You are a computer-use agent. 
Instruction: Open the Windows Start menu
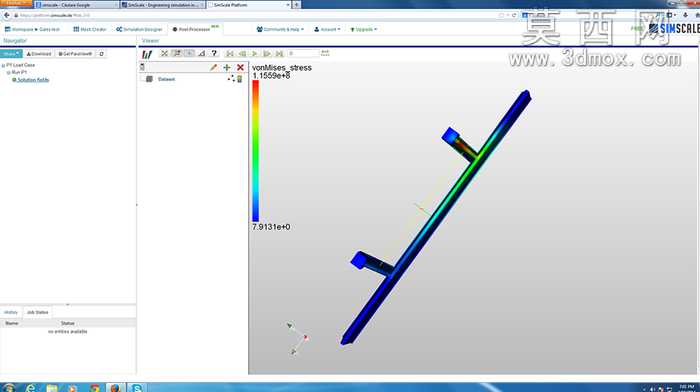pyautogui.click(x=8, y=387)
